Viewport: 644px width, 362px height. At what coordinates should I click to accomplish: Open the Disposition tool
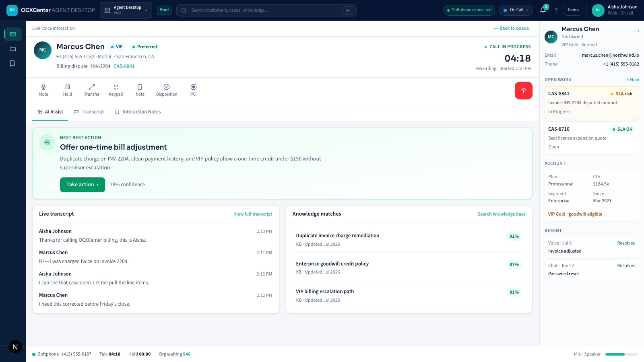tap(167, 90)
